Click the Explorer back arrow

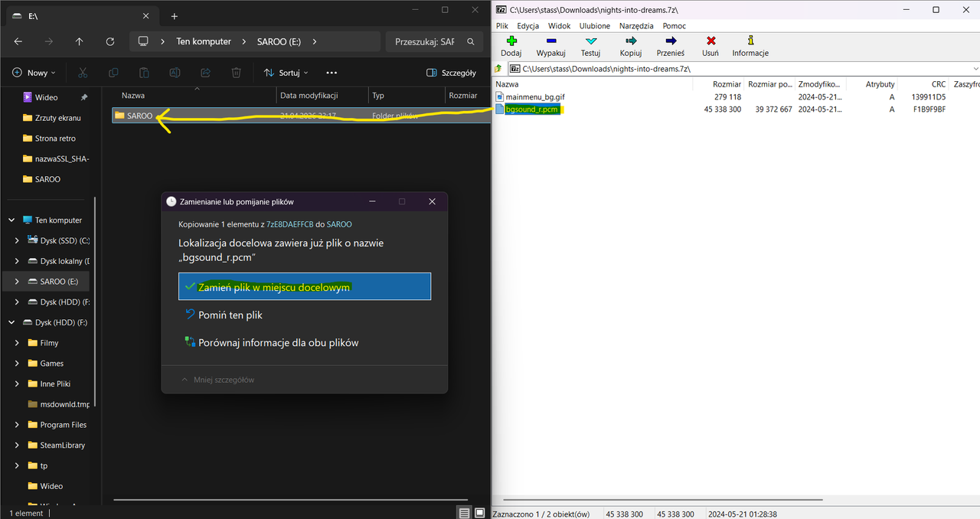click(x=18, y=41)
